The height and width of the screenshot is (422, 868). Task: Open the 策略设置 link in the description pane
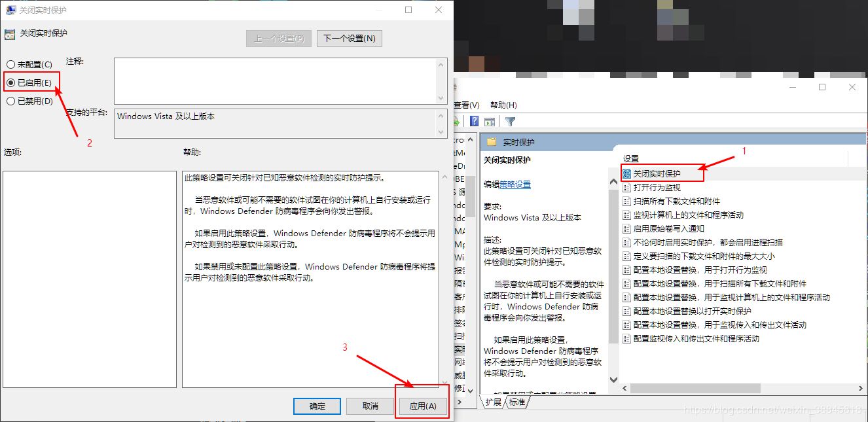(x=515, y=185)
